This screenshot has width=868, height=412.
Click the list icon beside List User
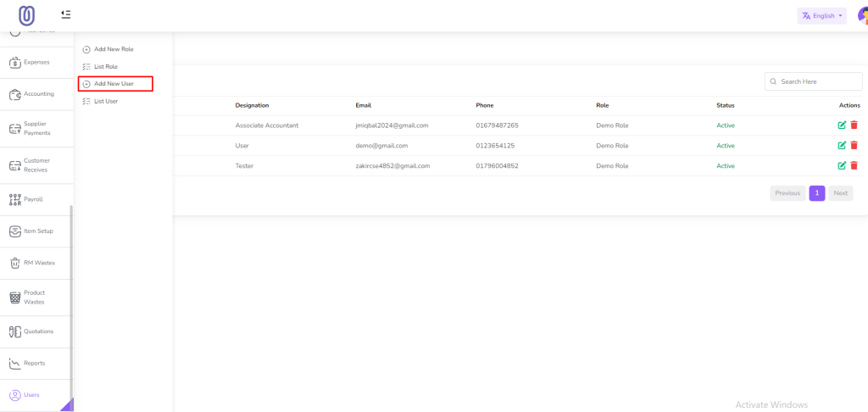[x=86, y=102]
